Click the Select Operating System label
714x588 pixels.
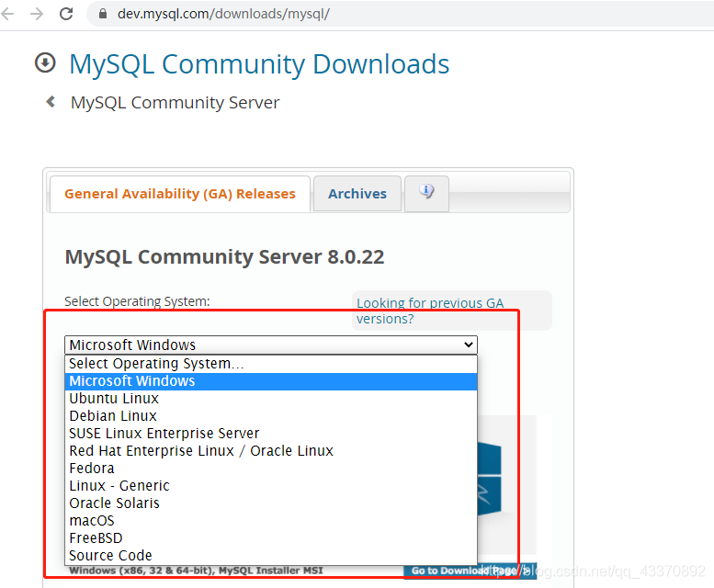(137, 301)
